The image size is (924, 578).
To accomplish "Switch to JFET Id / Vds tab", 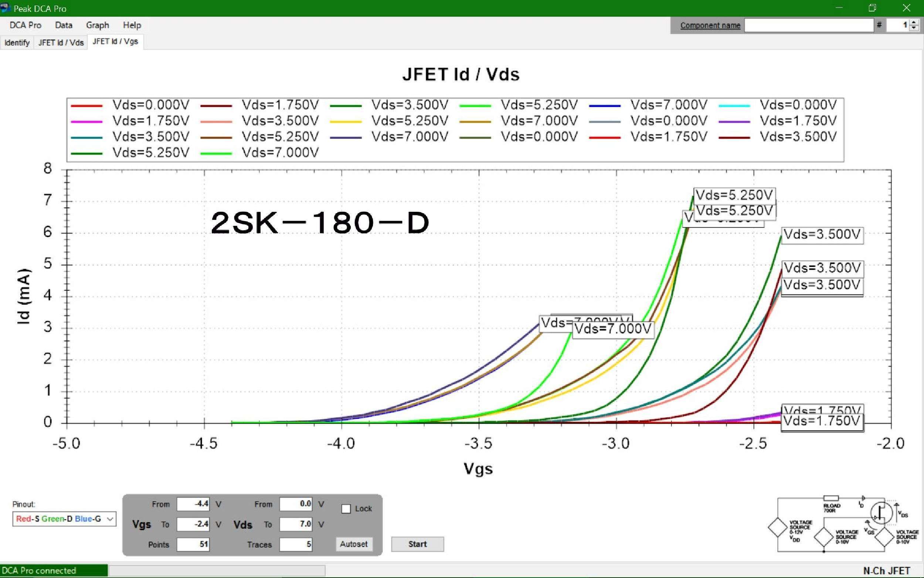I will [61, 42].
